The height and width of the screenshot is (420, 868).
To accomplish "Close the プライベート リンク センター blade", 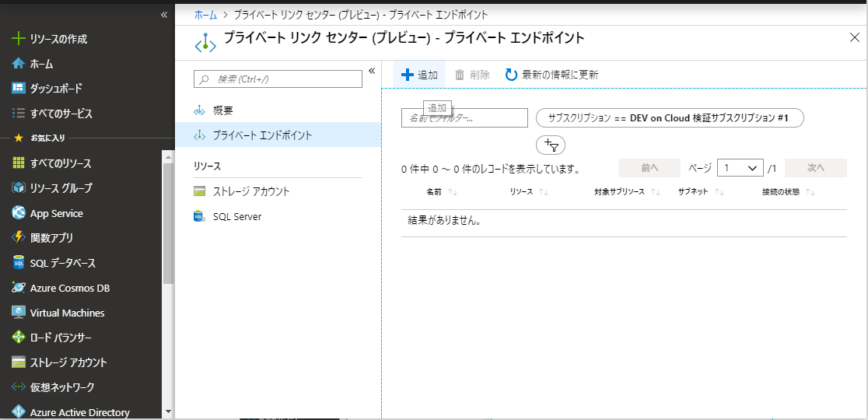I will tap(855, 37).
